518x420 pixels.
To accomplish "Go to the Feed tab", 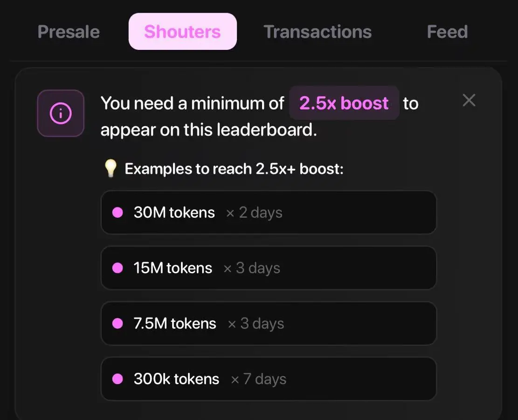I will (x=447, y=32).
